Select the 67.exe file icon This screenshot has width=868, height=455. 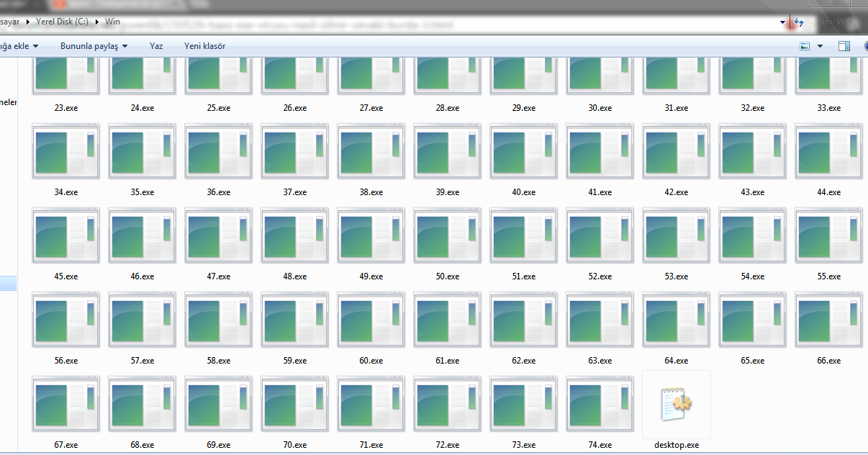(66, 404)
